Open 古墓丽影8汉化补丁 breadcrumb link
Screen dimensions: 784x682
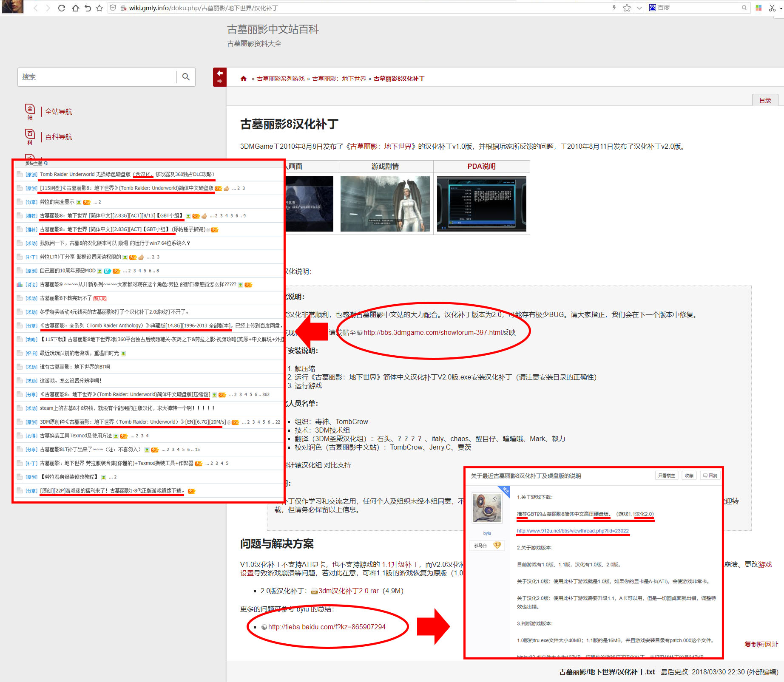pos(399,79)
